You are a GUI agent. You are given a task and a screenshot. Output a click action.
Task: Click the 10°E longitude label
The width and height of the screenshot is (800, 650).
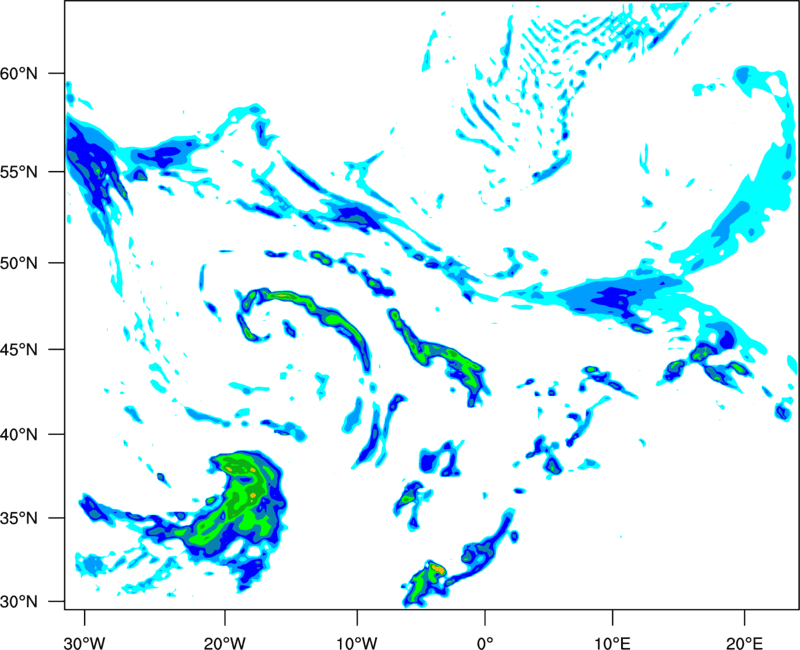click(612, 643)
